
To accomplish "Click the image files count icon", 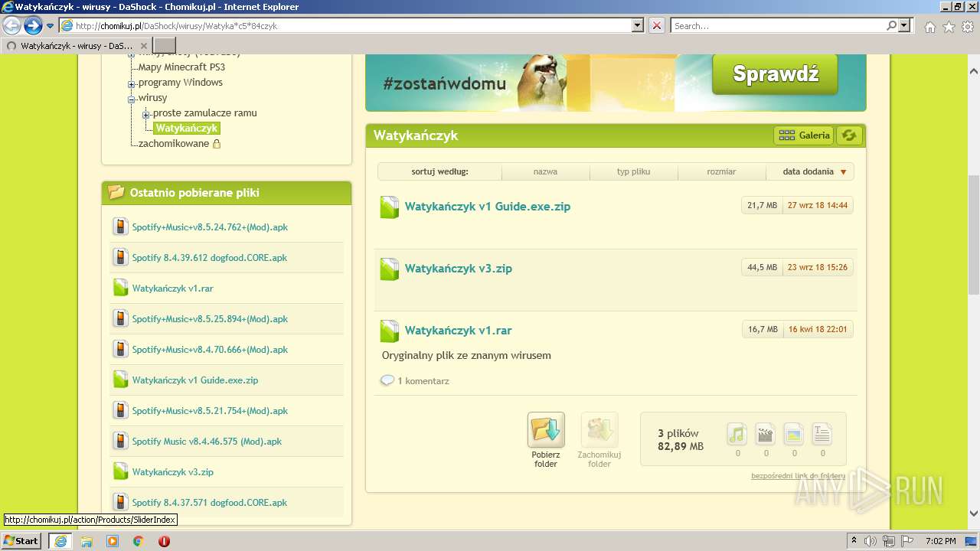I will (794, 434).
